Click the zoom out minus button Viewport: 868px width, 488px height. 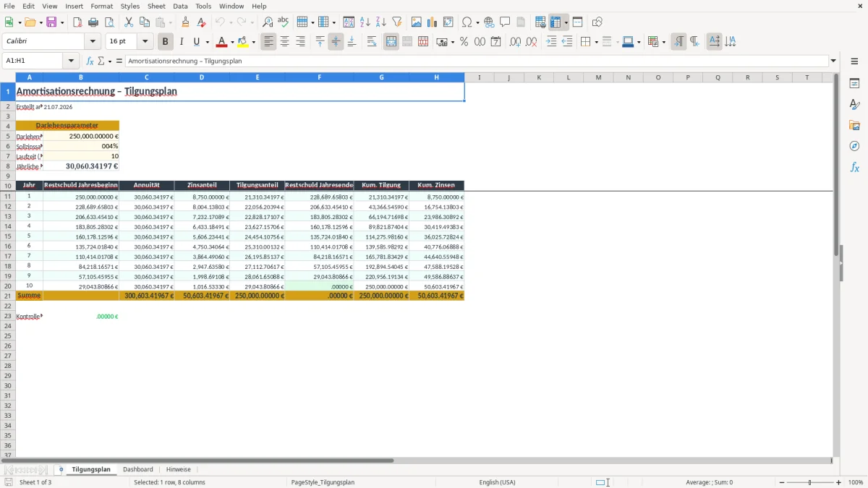(782, 482)
